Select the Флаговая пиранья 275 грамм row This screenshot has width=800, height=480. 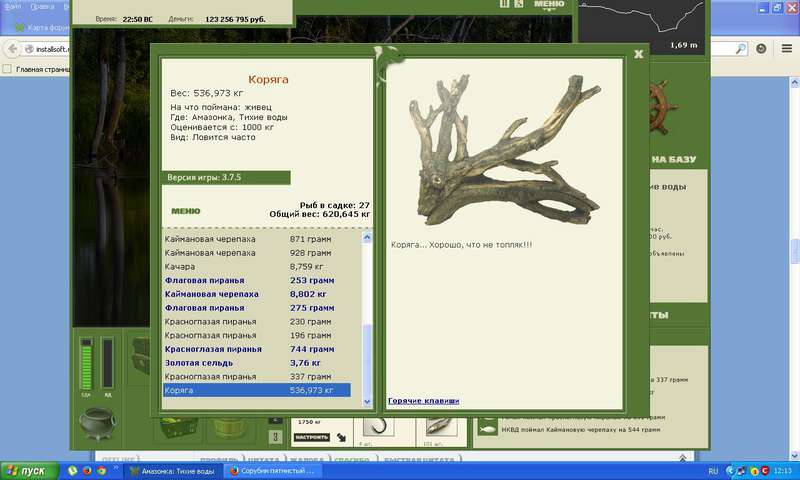(257, 308)
